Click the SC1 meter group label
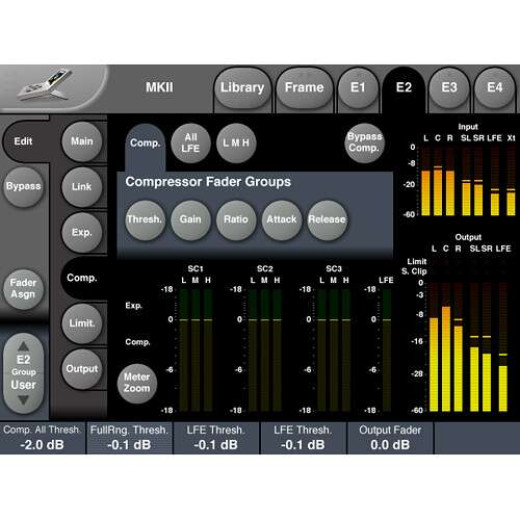The height and width of the screenshot is (520, 520). coord(195,269)
